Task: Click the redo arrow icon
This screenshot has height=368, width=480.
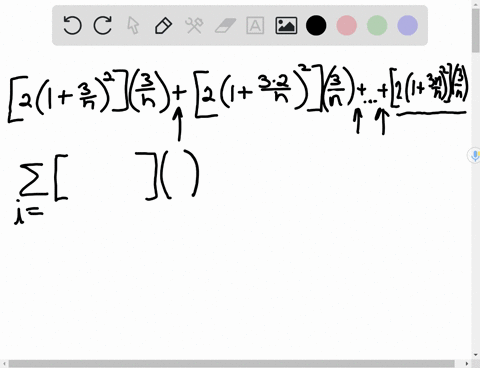Action: pyautogui.click(x=102, y=25)
